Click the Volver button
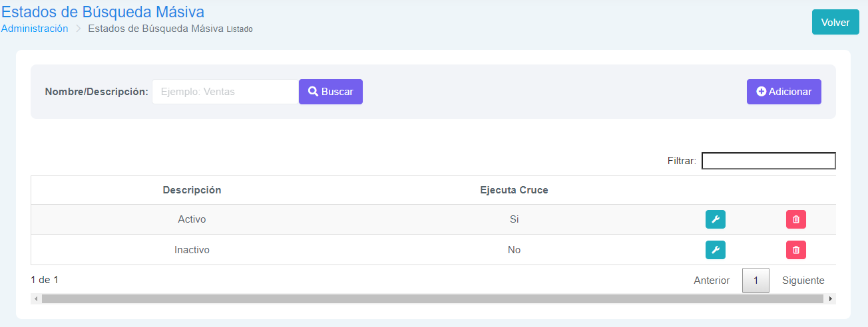The height and width of the screenshot is (327, 868). 835,22
